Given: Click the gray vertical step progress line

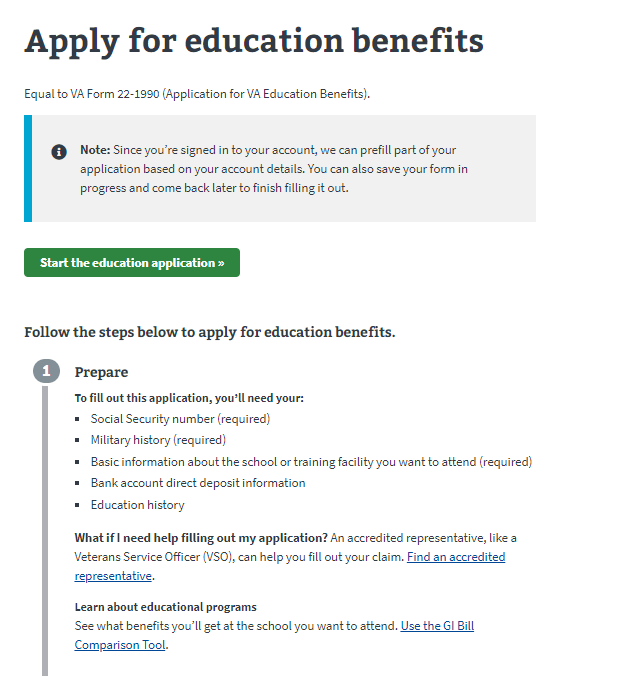Looking at the screenshot, I should 45,530.
